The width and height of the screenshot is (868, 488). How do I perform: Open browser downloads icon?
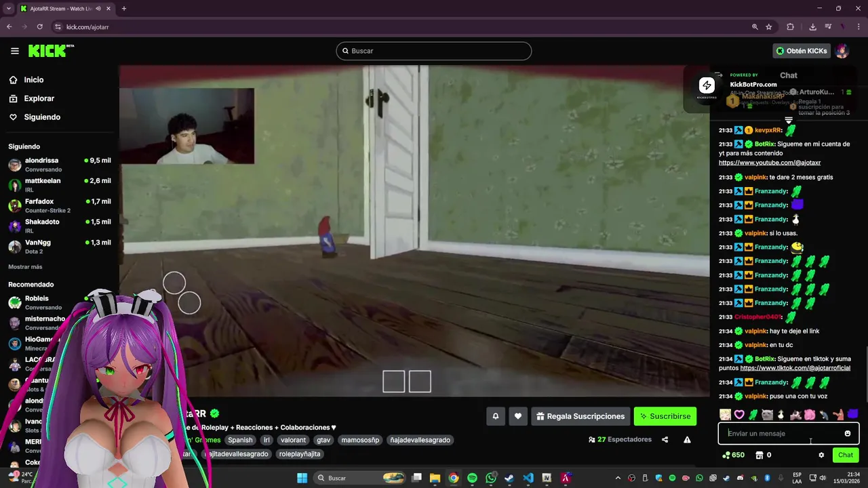coord(812,27)
